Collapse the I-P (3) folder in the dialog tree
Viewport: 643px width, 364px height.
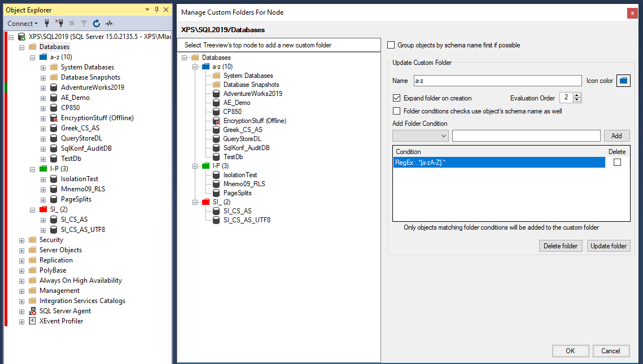coord(195,166)
